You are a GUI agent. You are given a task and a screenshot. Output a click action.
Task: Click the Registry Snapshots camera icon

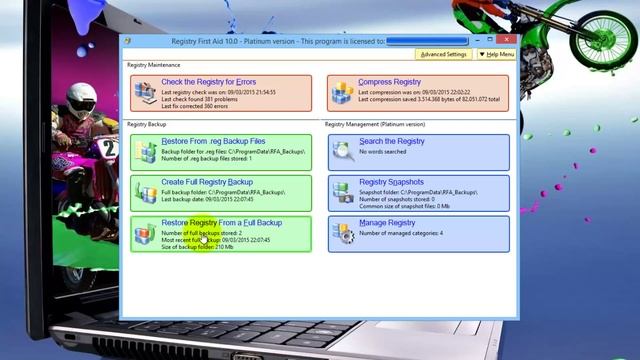(x=343, y=193)
